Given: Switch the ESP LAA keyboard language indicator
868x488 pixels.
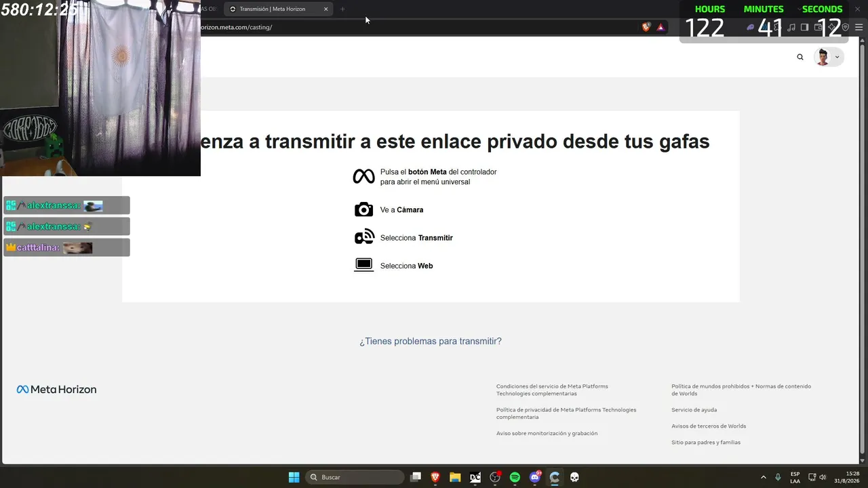Looking at the screenshot, I should (795, 477).
